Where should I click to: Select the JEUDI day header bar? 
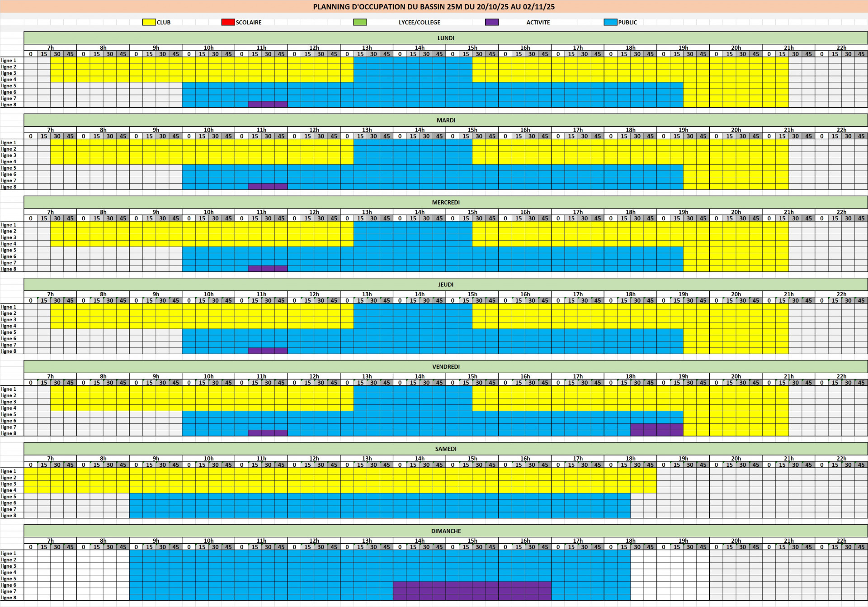pos(445,285)
